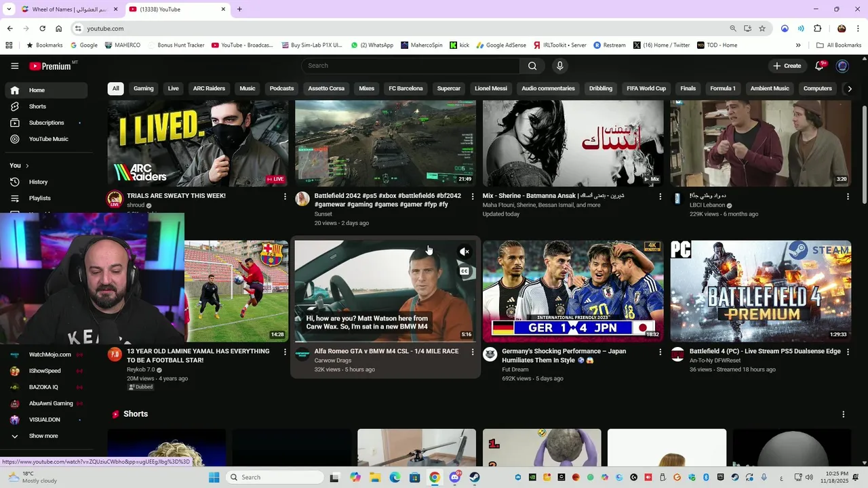Open Chrome tab search dropdown arrow
868x488 pixels.
[x=9, y=9]
